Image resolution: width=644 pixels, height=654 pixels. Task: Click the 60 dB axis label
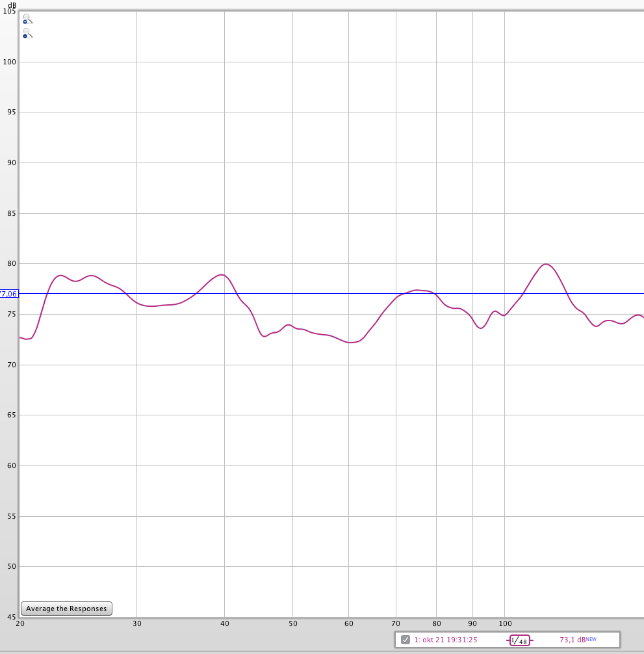12,465
